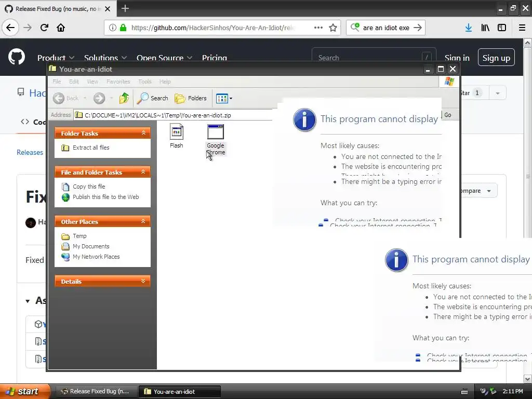Select the Flash file icon
Image resolution: width=532 pixels, height=399 pixels.
point(177,137)
